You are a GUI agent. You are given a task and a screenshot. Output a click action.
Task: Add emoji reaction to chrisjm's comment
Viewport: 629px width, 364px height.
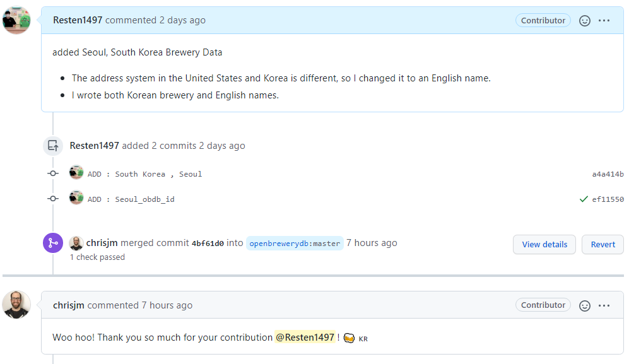coord(585,305)
